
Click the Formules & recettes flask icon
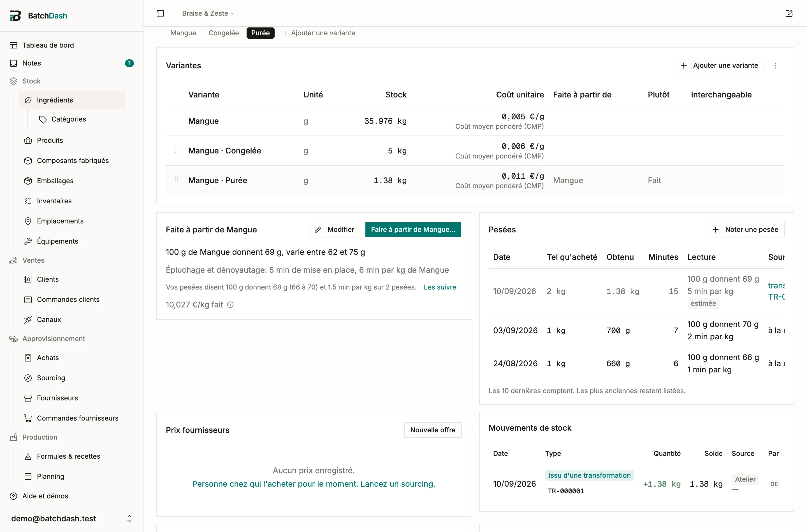pos(28,456)
